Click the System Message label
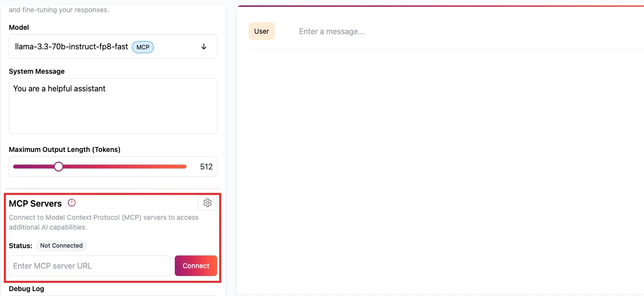The width and height of the screenshot is (644, 296). pyautogui.click(x=37, y=71)
